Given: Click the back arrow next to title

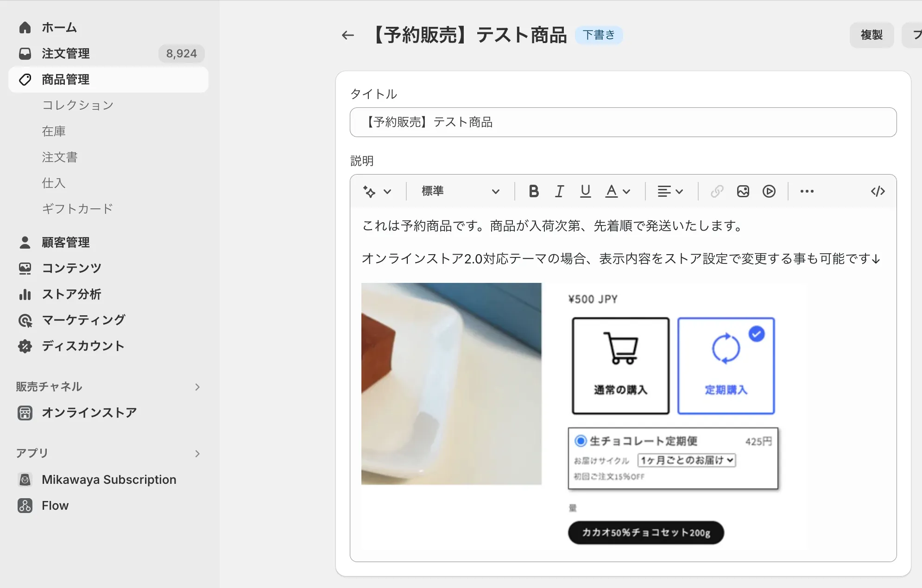Looking at the screenshot, I should (x=347, y=35).
